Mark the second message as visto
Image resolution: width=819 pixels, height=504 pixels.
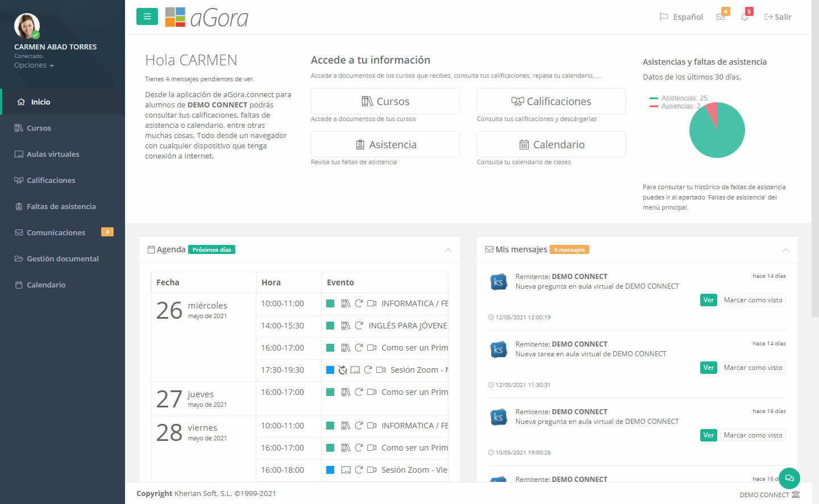753,368
